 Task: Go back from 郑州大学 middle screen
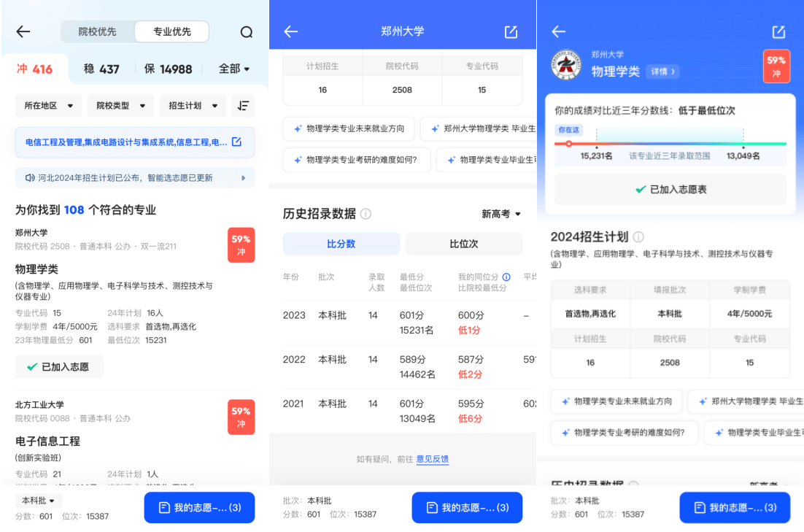(290, 32)
